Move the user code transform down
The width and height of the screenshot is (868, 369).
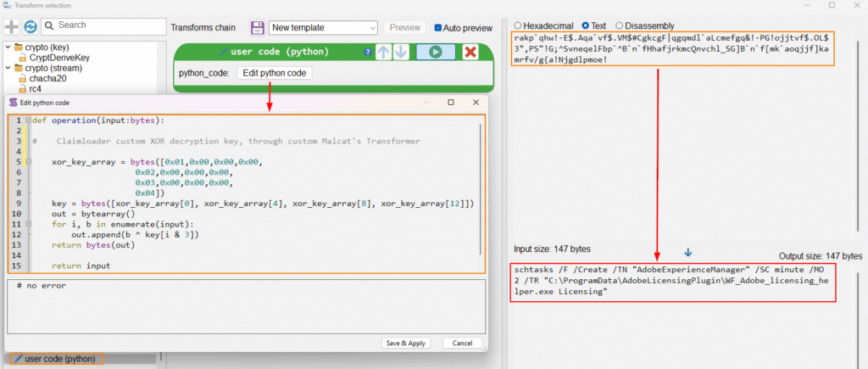(401, 53)
